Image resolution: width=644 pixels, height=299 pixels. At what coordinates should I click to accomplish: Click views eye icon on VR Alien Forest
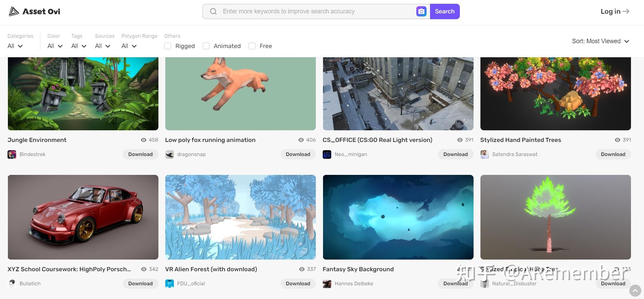(x=302, y=269)
